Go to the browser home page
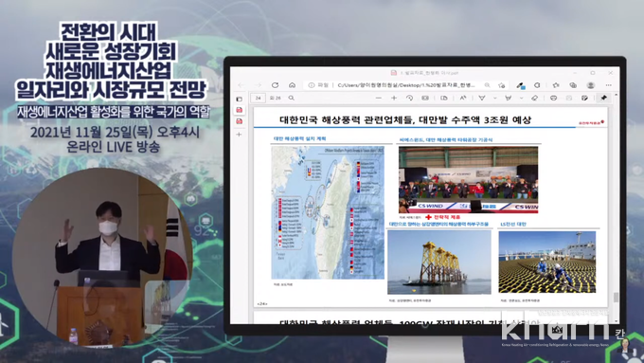 pos(292,85)
